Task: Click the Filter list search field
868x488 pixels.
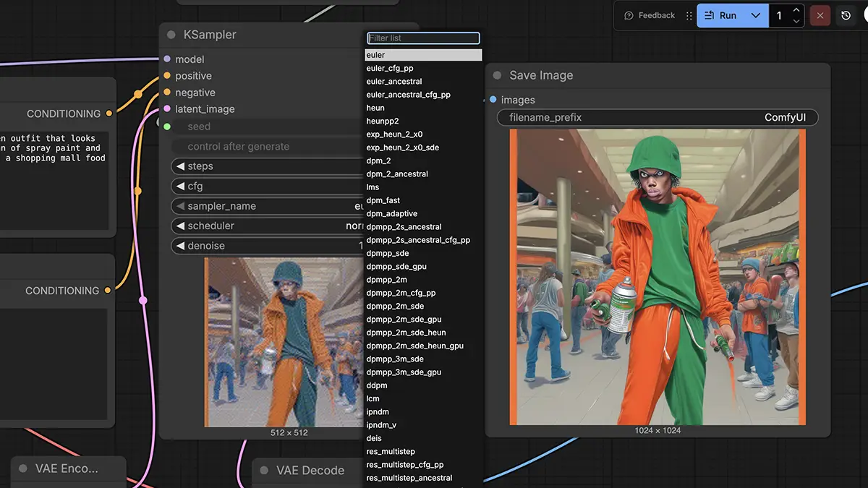Action: 423,38
